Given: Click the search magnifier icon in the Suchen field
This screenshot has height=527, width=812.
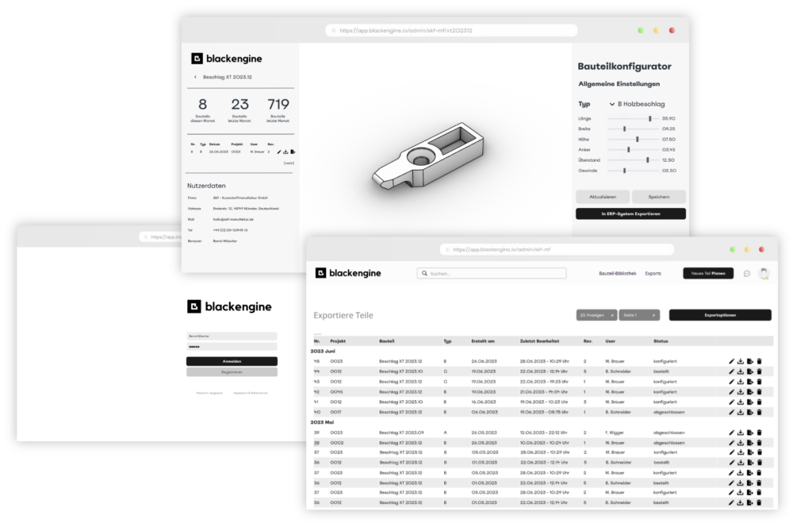Looking at the screenshot, I should 425,273.
